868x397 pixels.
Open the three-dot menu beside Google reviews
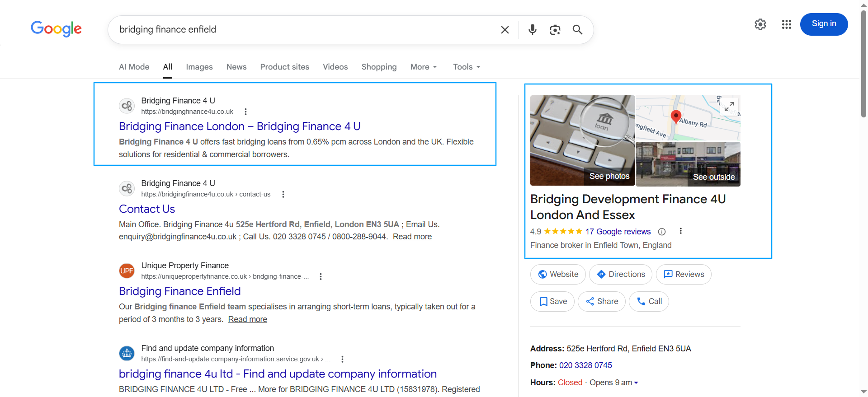(681, 231)
